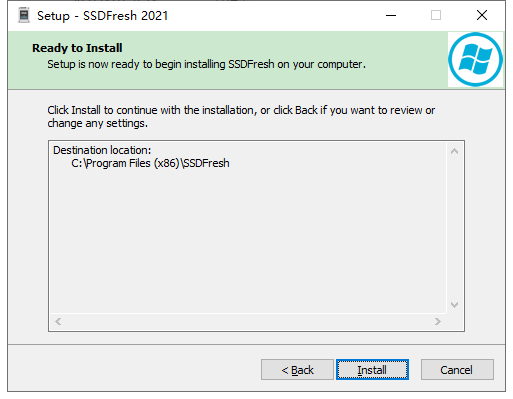Screen dimensions: 513x399
Task: Click the SSDFresh setup title bar icon
Action: (24, 15)
